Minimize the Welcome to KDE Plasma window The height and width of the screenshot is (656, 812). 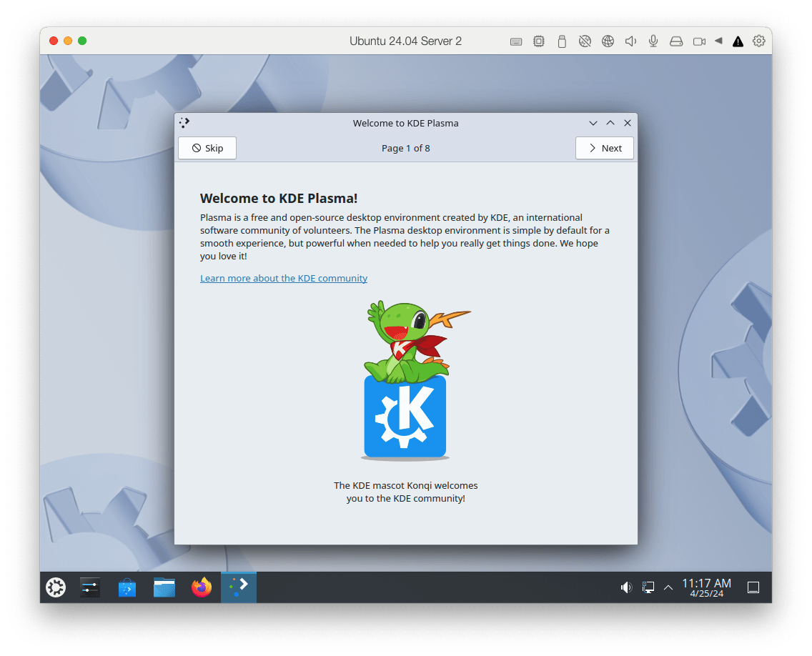pos(593,123)
